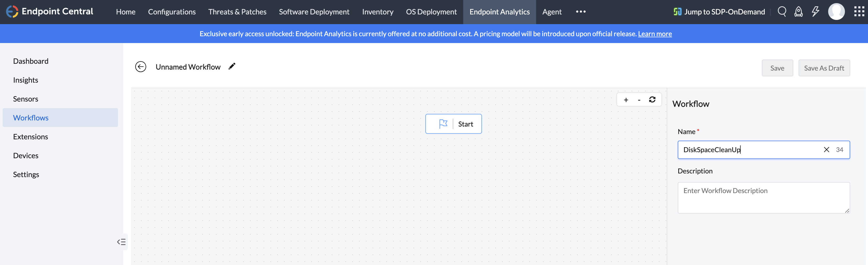
Task: Open the user profile avatar
Action: (836, 12)
